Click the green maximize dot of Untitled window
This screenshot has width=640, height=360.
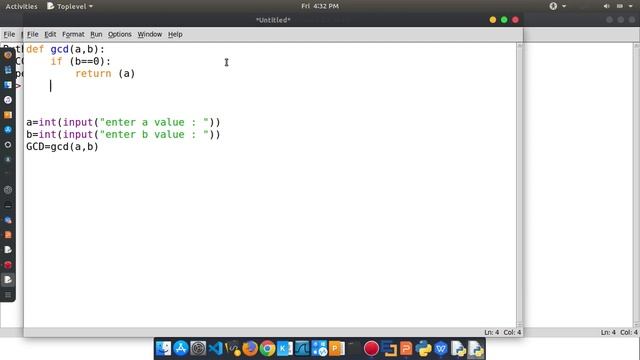tap(504, 20)
